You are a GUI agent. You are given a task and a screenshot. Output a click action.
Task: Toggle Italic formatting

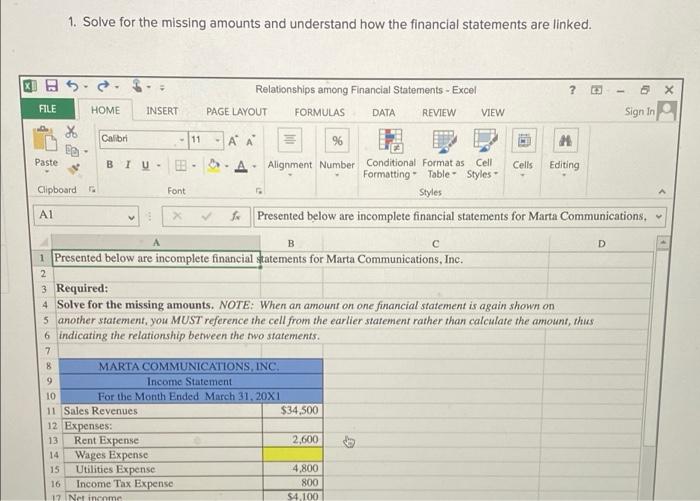point(128,165)
